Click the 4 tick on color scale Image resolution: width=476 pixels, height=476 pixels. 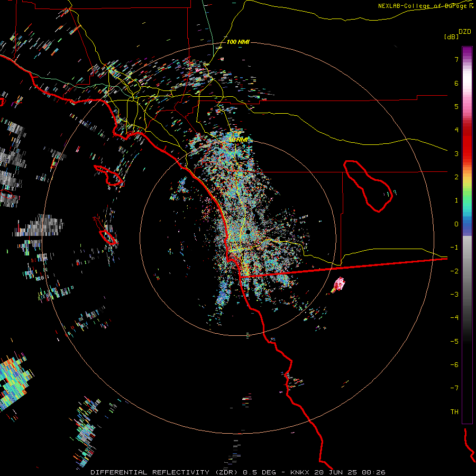pyautogui.click(x=456, y=130)
